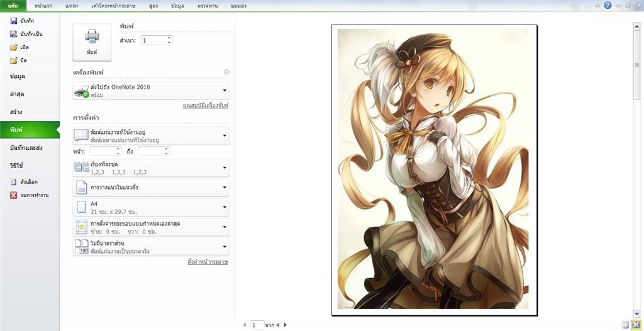Open the ไม่มีมาตราส่วน scaling dropdown
This screenshot has width=644, height=331.
151,247
